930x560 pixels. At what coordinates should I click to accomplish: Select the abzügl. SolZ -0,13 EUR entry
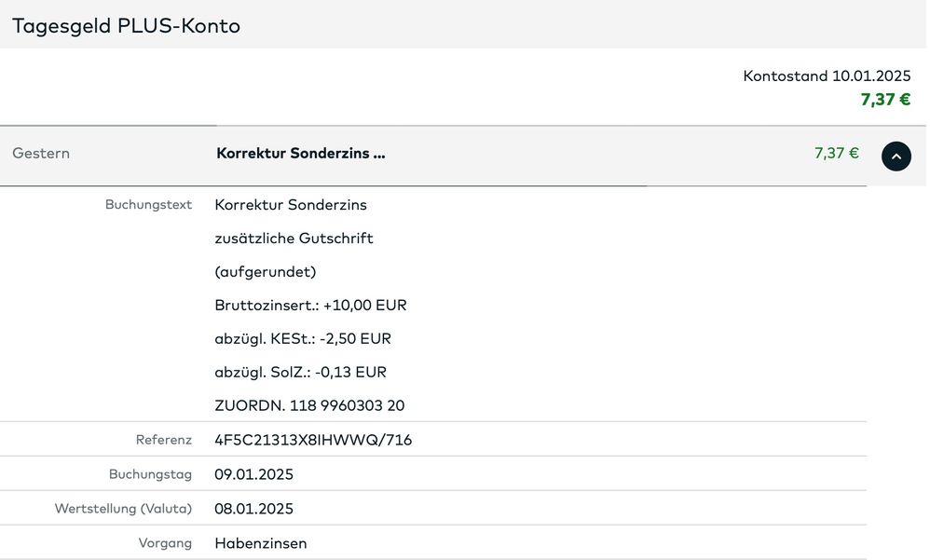(298, 372)
